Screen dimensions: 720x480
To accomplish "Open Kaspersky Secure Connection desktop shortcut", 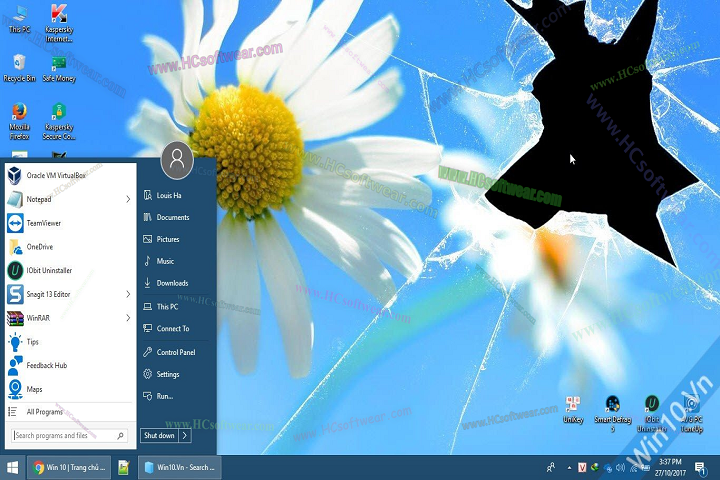I will click(x=59, y=121).
